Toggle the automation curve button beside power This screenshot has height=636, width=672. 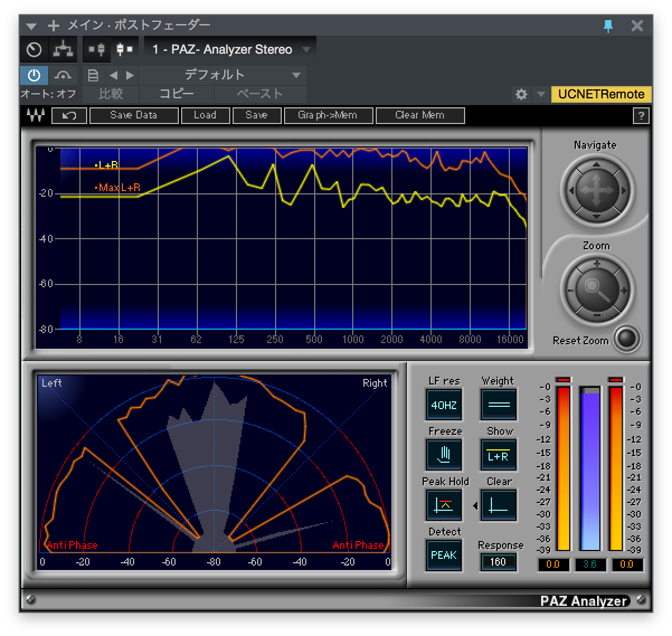pyautogui.click(x=63, y=75)
